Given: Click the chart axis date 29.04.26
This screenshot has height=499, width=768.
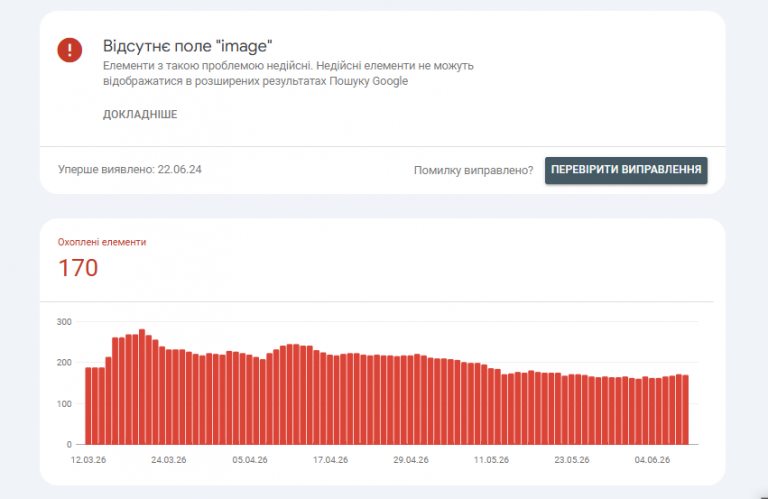Looking at the screenshot, I should click(410, 460).
